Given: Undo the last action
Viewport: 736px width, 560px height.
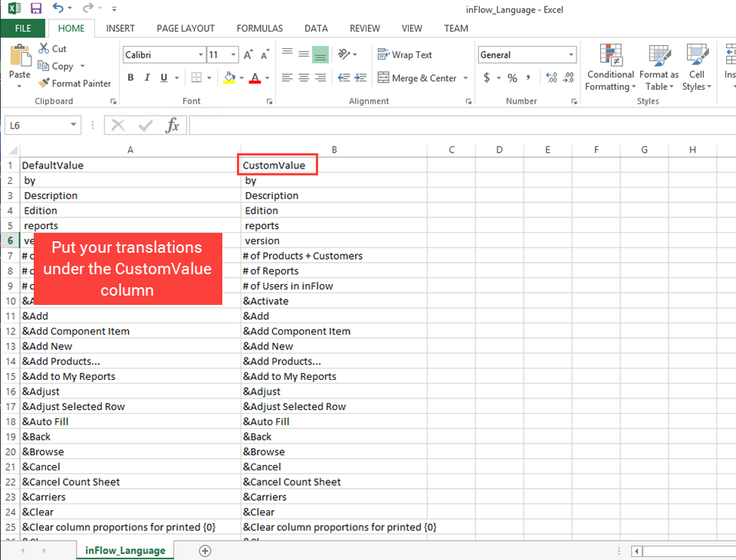Looking at the screenshot, I should [x=58, y=8].
